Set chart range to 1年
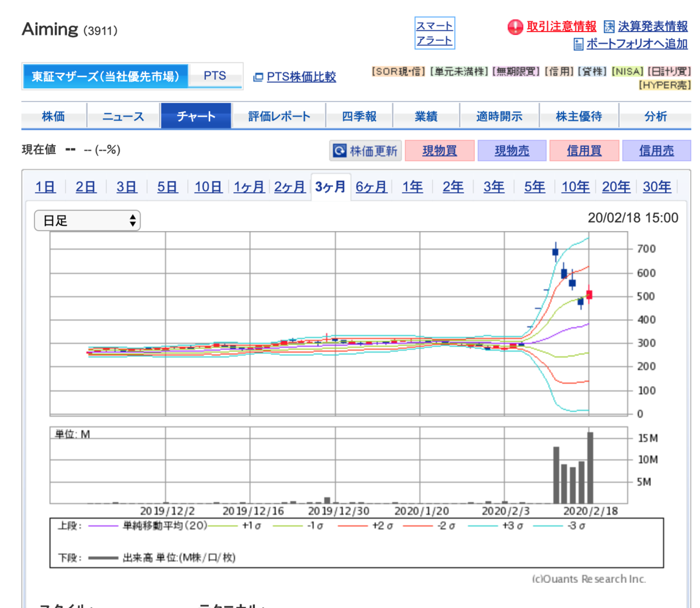The image size is (700, 608). 412,187
